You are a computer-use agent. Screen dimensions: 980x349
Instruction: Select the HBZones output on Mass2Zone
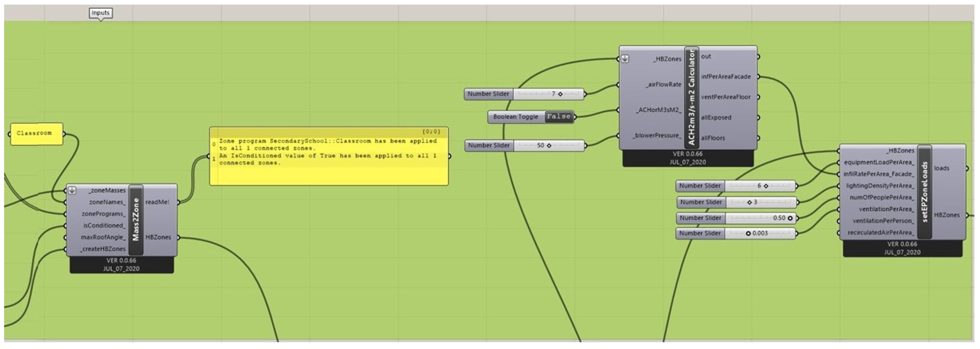158,237
